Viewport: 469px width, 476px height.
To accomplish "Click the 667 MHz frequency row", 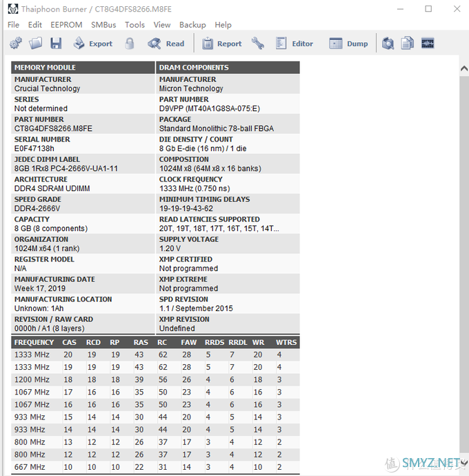I will point(155,467).
